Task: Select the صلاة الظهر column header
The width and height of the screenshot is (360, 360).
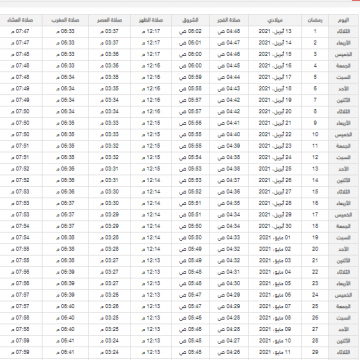Action: 151,20
